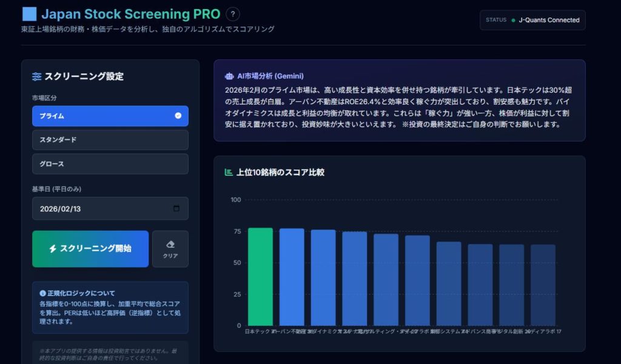621x364 pixels.
Task: Click the screening settings sliders icon
Action: click(37, 76)
